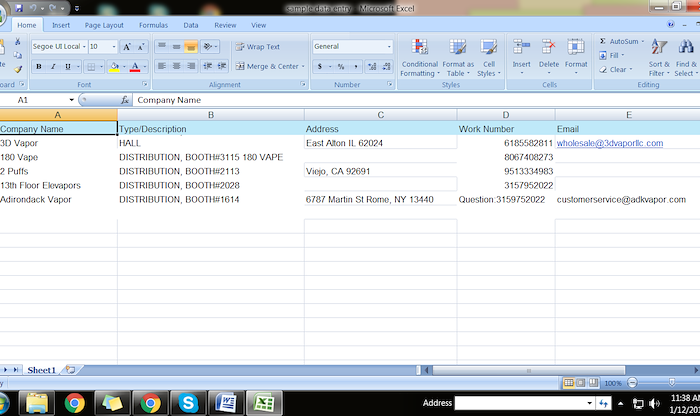Toggle Align Text Left
This screenshot has height=416, width=700.
click(x=162, y=66)
